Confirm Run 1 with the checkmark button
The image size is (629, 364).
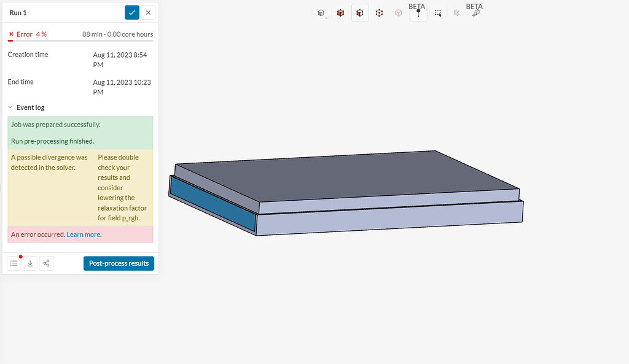[131, 12]
